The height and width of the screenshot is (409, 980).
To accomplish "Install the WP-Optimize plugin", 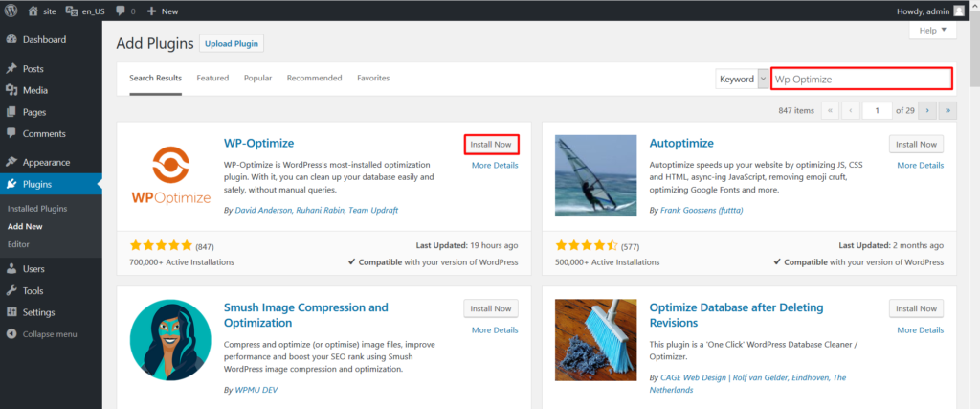I will point(491,145).
